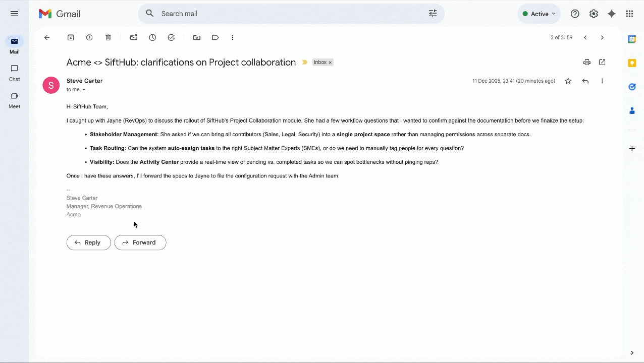The image size is (644, 363).
Task: Toggle the importance marker beside subject
Action: [x=304, y=63]
